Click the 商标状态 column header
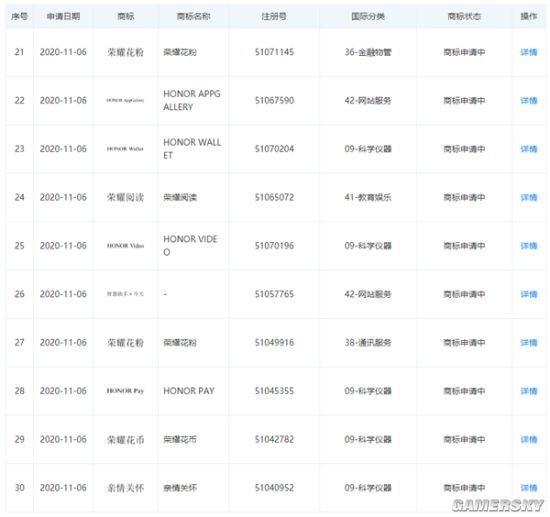 pyautogui.click(x=464, y=16)
